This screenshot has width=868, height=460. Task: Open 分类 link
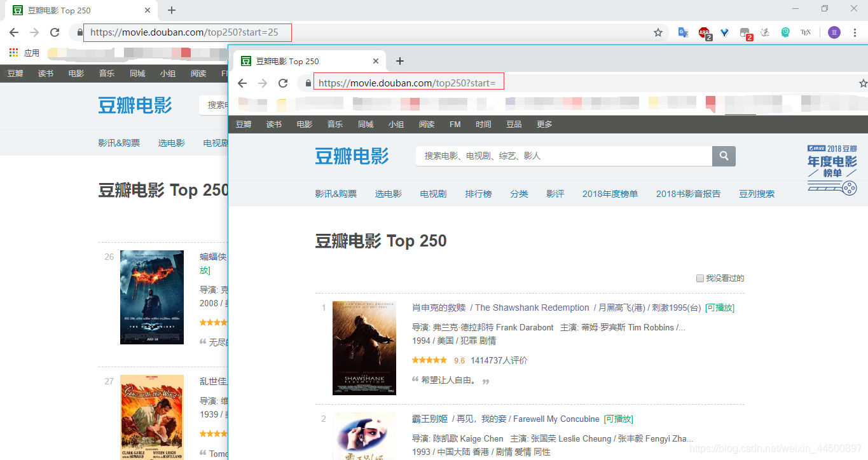pyautogui.click(x=519, y=194)
